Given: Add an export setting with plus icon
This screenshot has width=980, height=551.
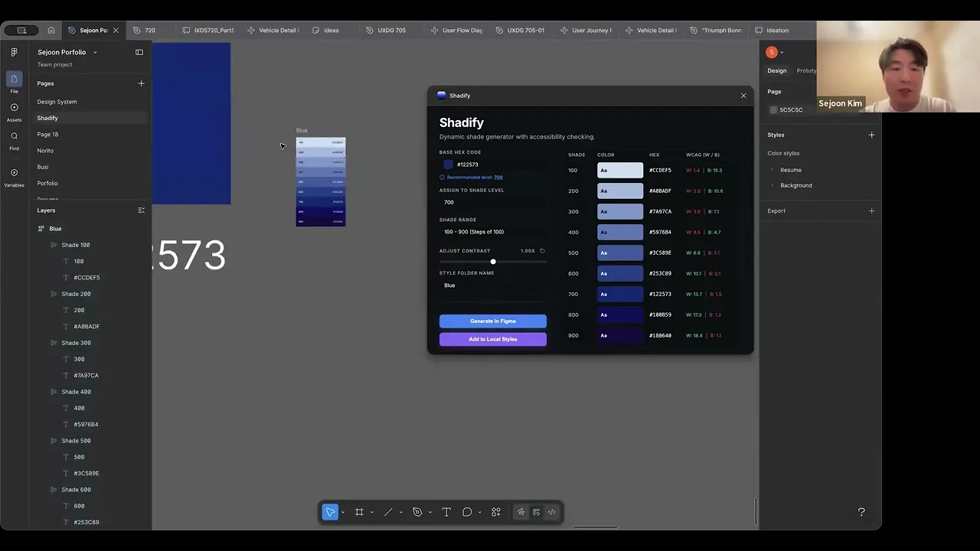Looking at the screenshot, I should pos(871,210).
